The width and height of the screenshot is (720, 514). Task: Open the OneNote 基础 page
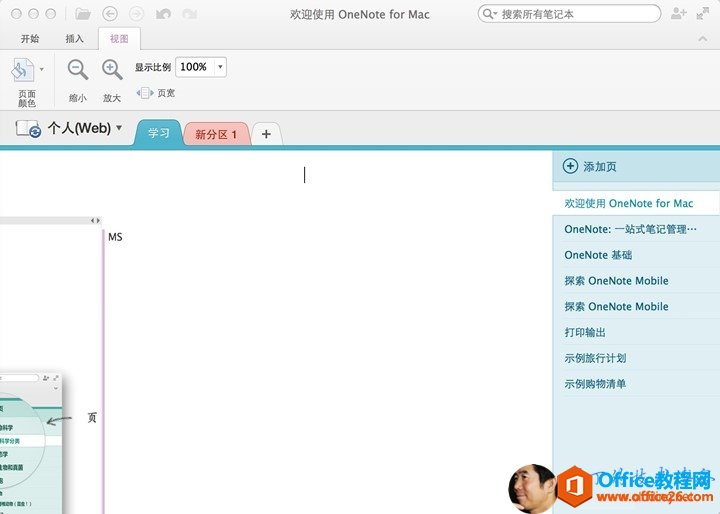[x=598, y=255]
